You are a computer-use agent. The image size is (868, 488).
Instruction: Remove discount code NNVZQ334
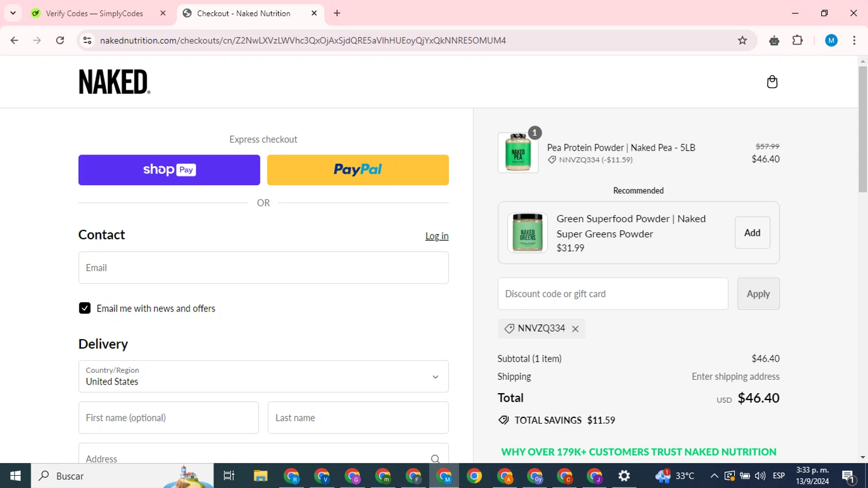click(x=575, y=329)
